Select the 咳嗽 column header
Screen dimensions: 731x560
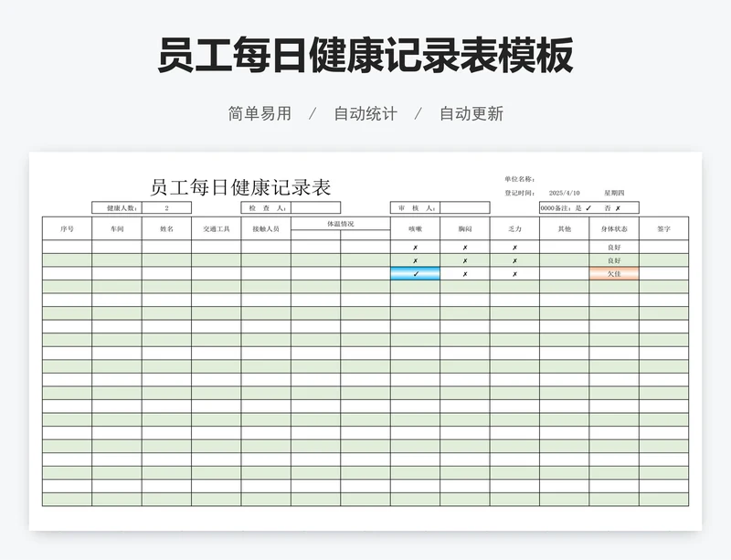pyautogui.click(x=416, y=228)
